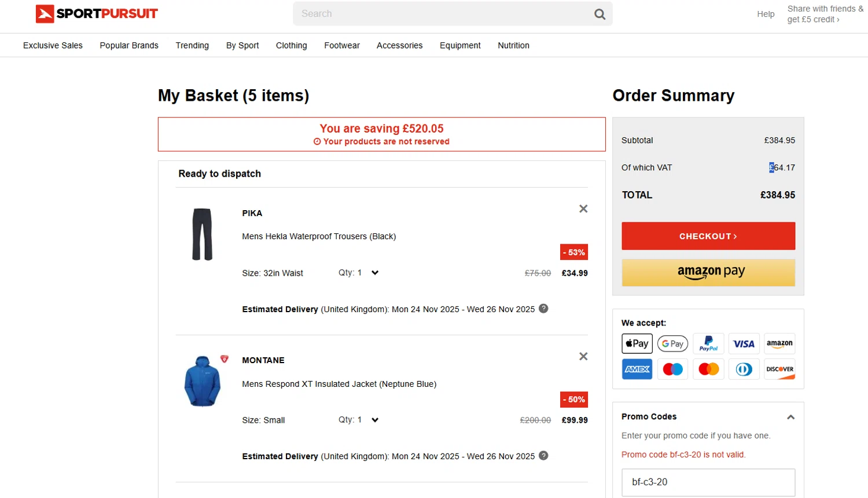Click the black trousers product thumbnail
The image size is (868, 498).
[x=203, y=235]
